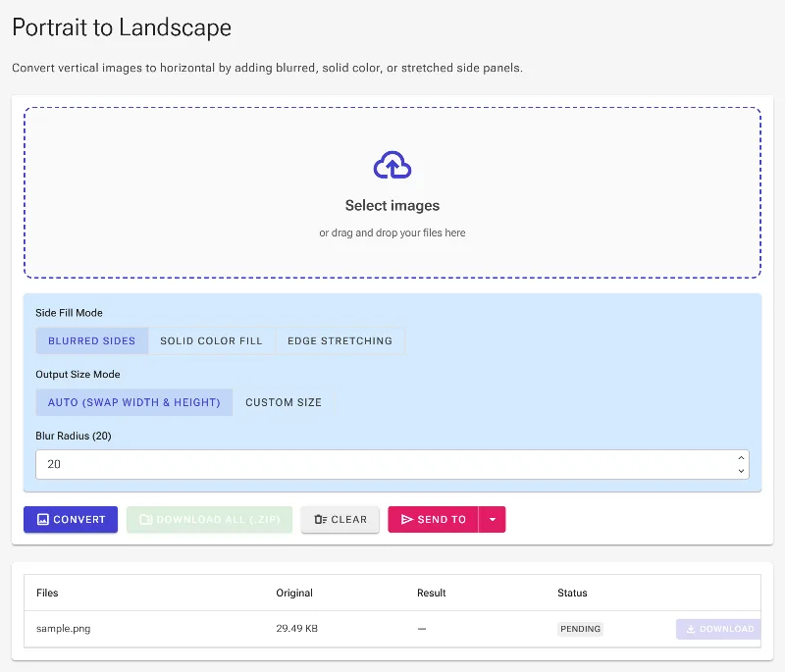Click the Convert button
This screenshot has height=672, width=785.
pos(71,519)
